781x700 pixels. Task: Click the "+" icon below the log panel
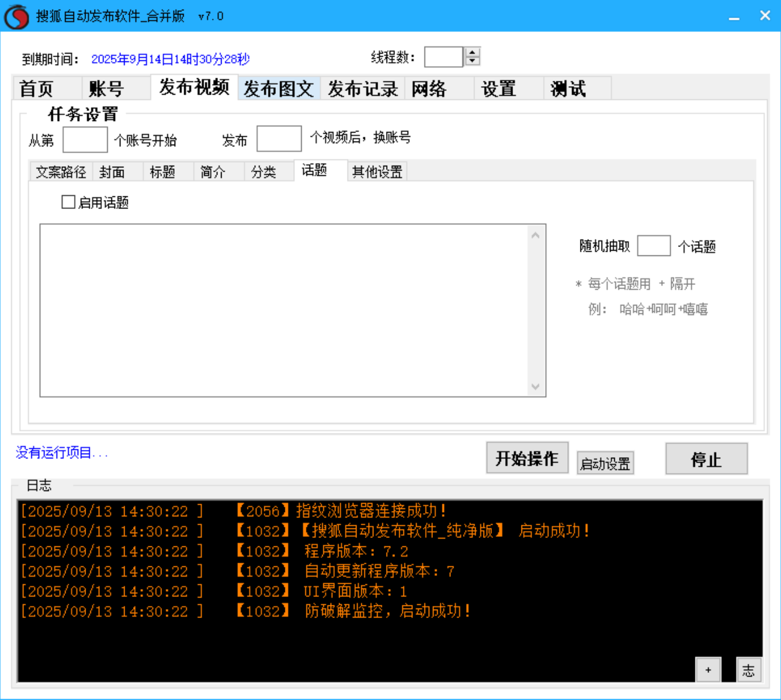(708, 669)
